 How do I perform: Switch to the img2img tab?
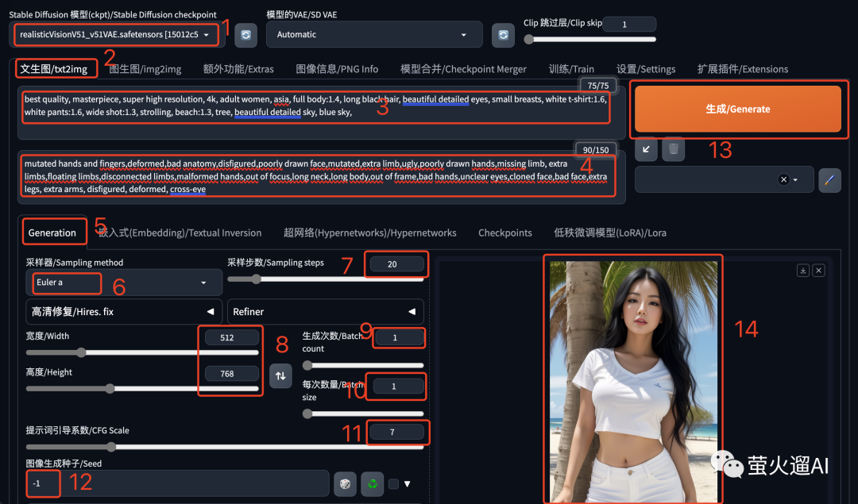tap(145, 69)
